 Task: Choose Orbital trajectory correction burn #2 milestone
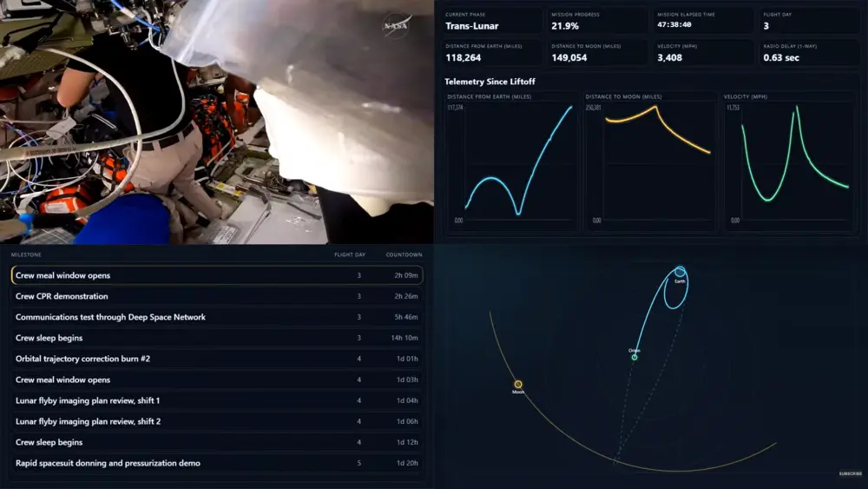(217, 359)
